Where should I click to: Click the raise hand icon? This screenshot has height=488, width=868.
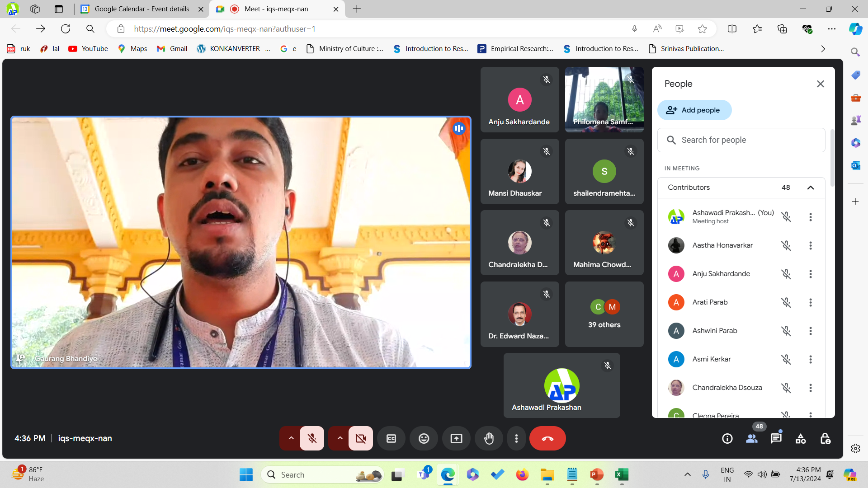point(489,438)
